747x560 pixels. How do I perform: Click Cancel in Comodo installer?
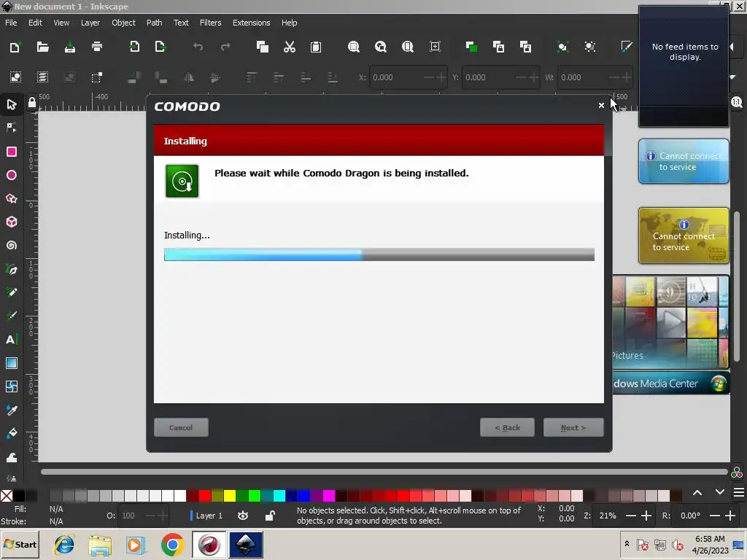pos(181,427)
